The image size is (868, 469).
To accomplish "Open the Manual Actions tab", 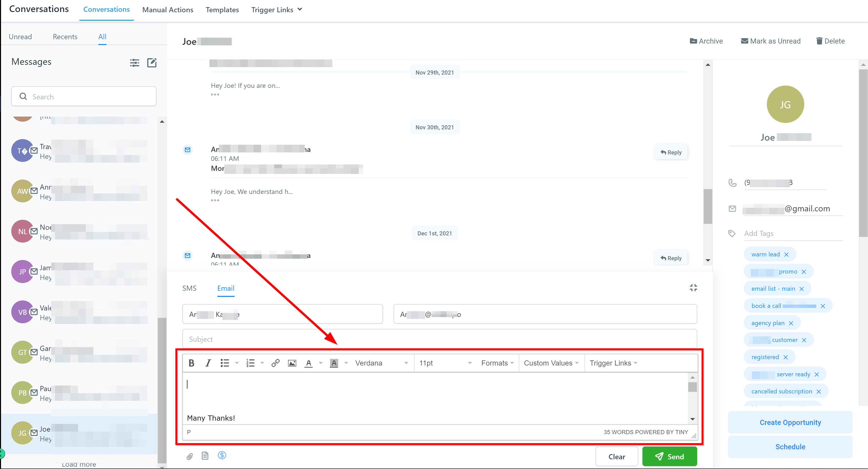I will pos(167,10).
